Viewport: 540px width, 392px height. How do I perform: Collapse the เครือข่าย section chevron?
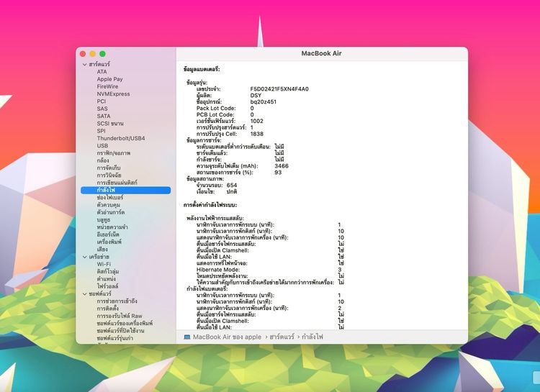(x=85, y=257)
